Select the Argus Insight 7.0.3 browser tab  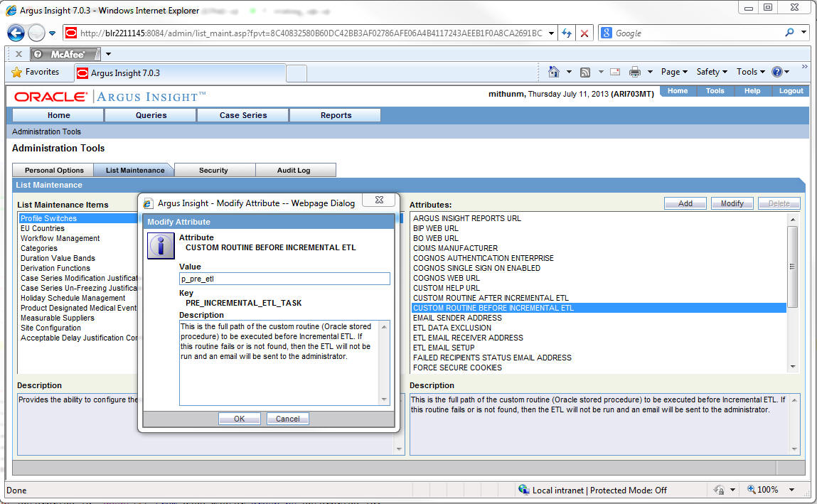(x=181, y=73)
